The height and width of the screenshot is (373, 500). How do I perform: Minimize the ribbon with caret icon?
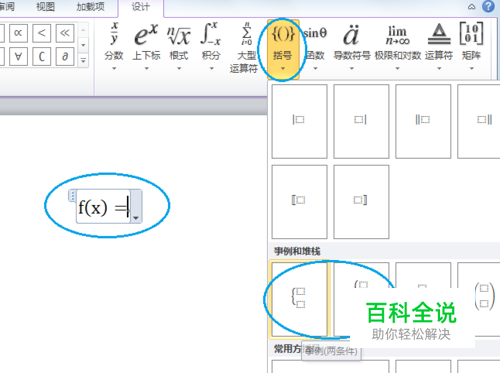pyautogui.click(x=471, y=7)
